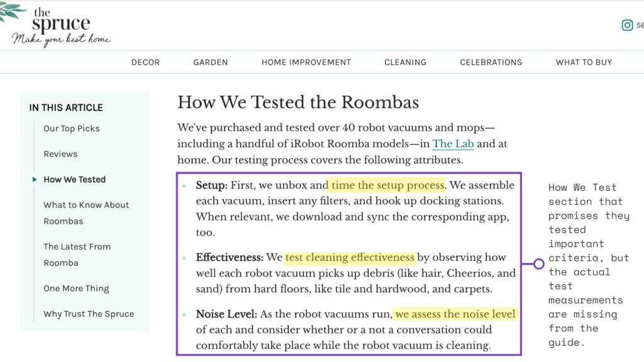This screenshot has height=362, width=644.
Task: Click highlighted text 'time the setup process'
Action: pyautogui.click(x=386, y=185)
